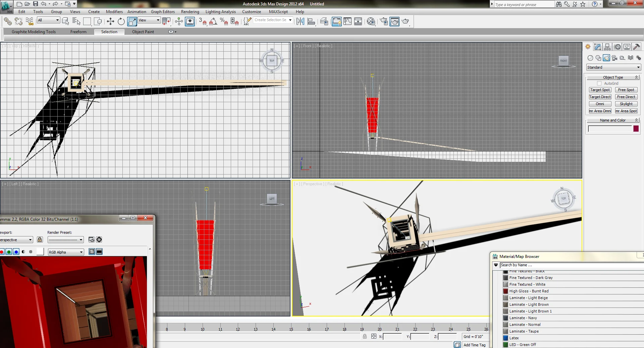Image resolution: width=644 pixels, height=348 pixels.
Task: Toggle green channel in render window
Action: pos(9,252)
